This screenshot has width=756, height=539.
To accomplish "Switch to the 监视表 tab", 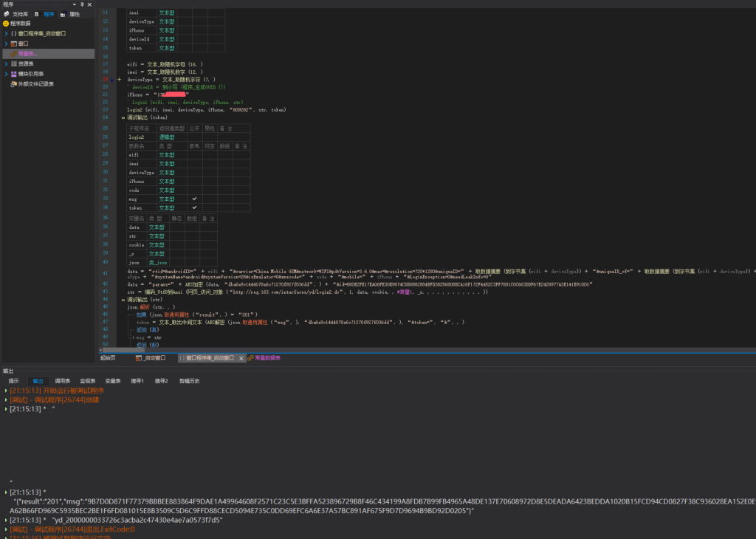I will click(x=88, y=381).
